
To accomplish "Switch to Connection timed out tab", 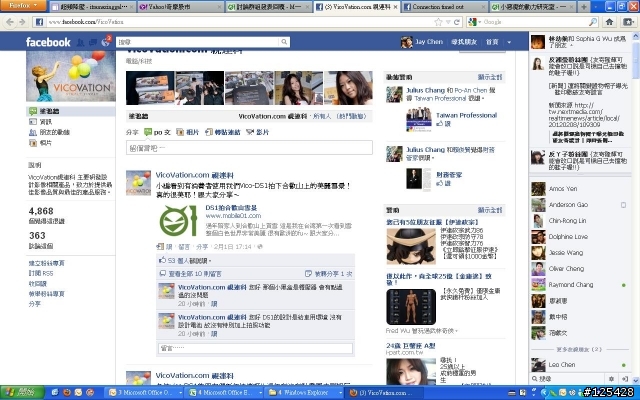I will tap(444, 7).
